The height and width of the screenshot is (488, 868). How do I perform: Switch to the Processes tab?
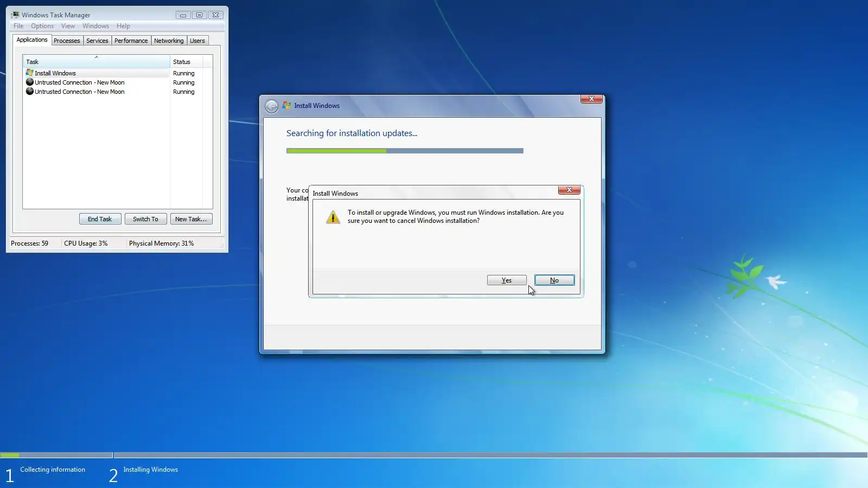pyautogui.click(x=67, y=41)
